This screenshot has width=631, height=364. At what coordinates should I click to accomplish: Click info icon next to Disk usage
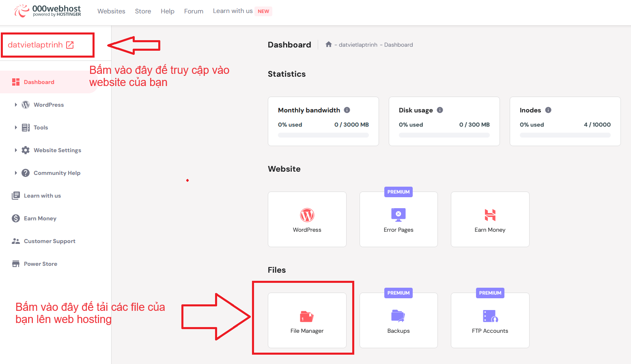click(440, 110)
